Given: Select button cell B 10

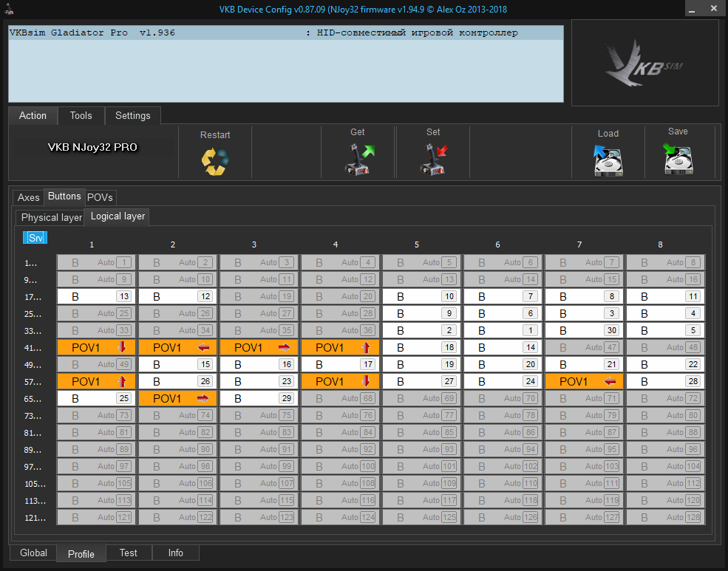Looking at the screenshot, I should [x=421, y=296].
